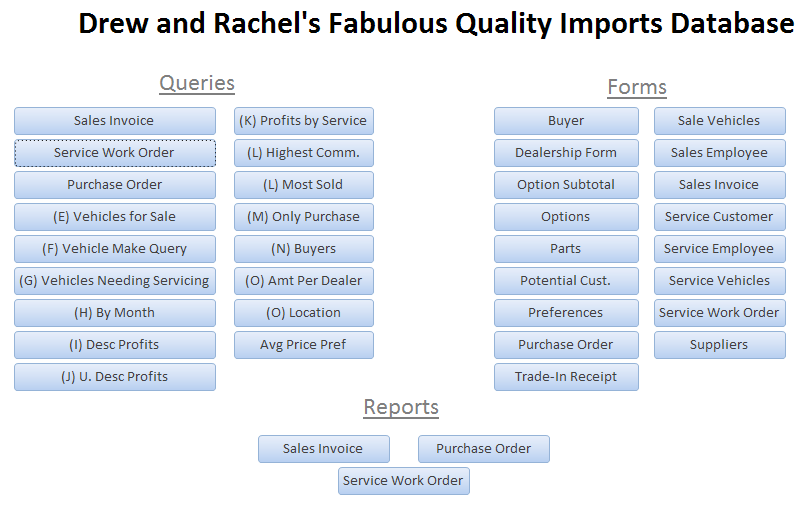Open Purchase Order under Reports
The image size is (804, 514).
tap(483, 449)
